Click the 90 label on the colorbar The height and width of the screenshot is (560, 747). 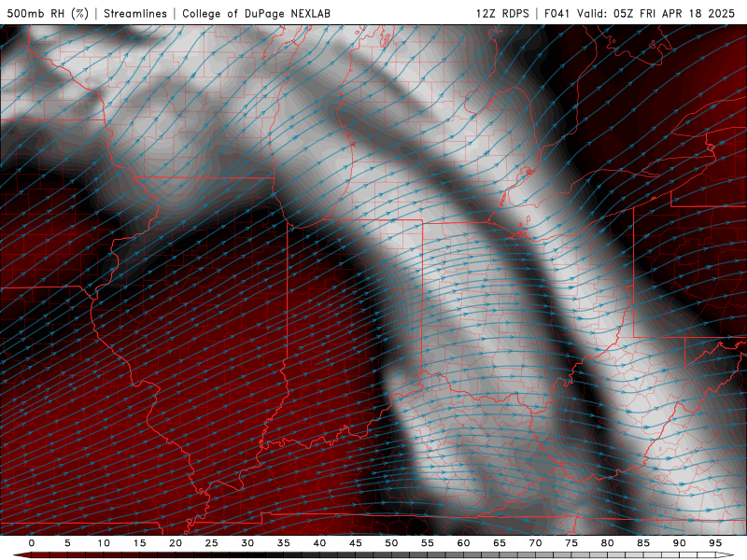click(x=679, y=543)
